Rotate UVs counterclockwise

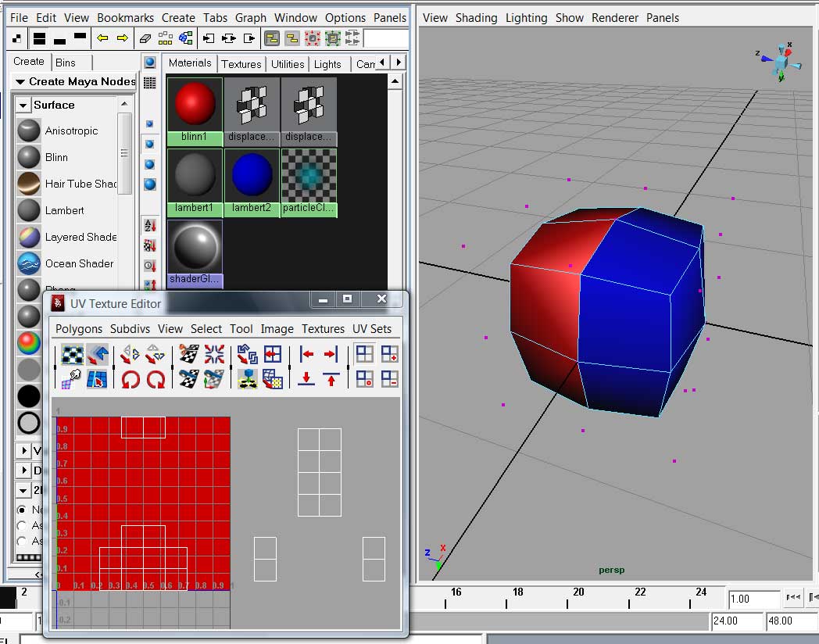tap(130, 379)
